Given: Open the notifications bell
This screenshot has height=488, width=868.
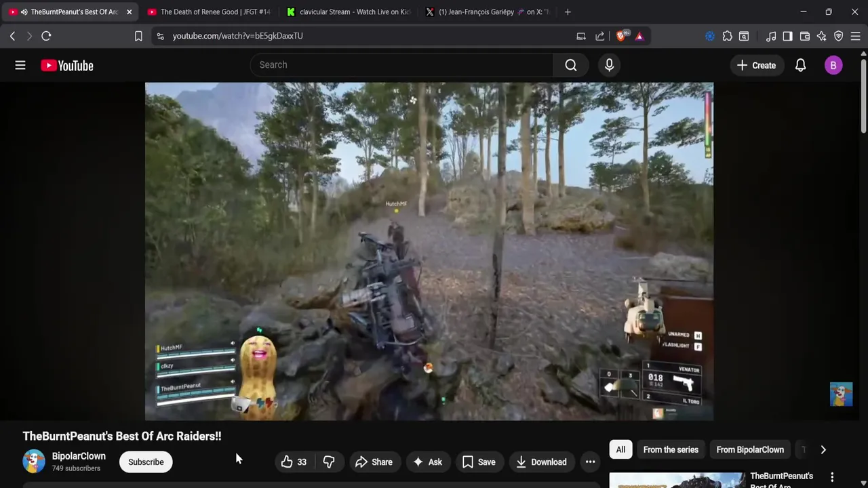Looking at the screenshot, I should [800, 65].
